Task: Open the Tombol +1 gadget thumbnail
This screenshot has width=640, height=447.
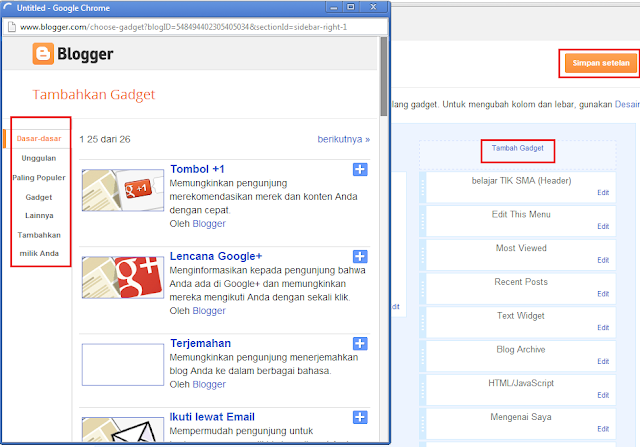Action: [x=123, y=190]
